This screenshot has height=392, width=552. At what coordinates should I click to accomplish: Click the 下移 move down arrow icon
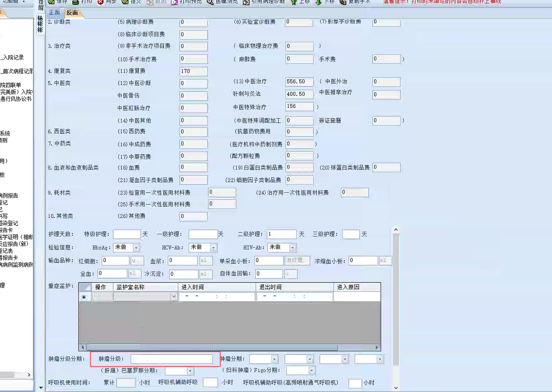[319, 2]
